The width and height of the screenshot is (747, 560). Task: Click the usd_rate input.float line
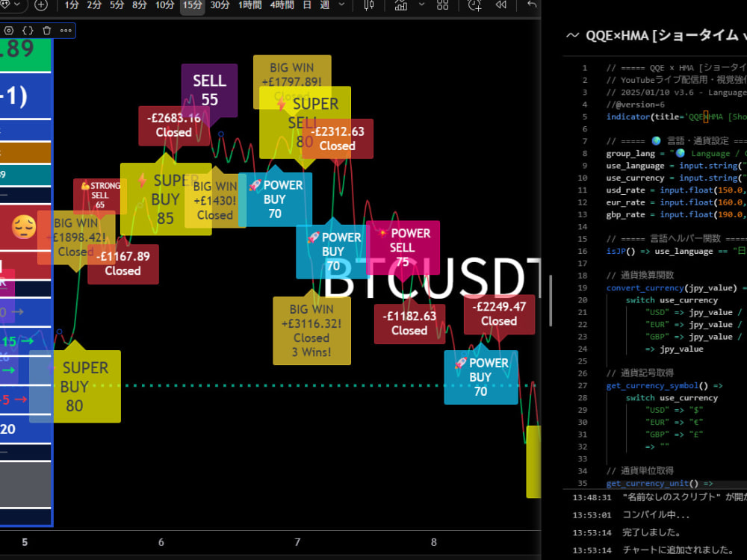[x=677, y=190]
